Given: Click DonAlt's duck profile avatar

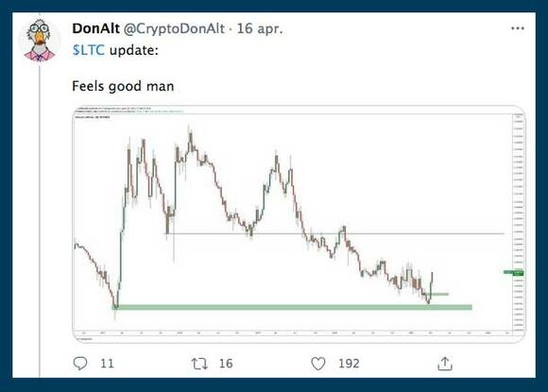Looking at the screenshot, I should point(40,41).
